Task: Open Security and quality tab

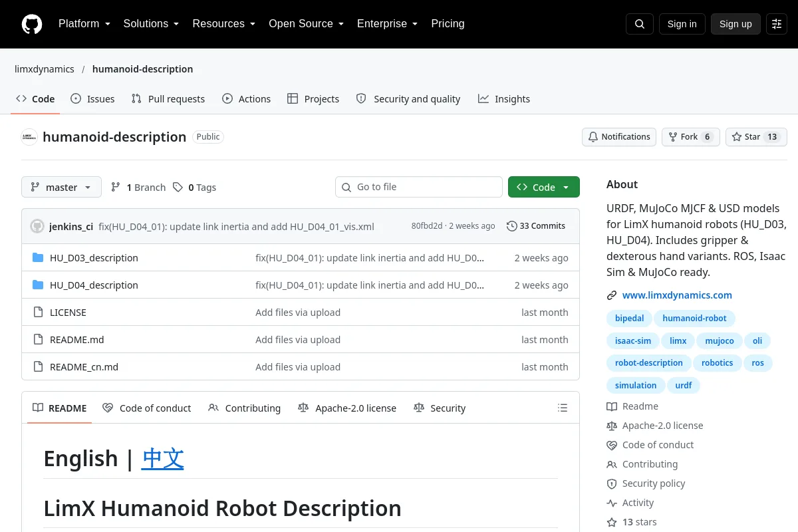Action: [x=408, y=98]
